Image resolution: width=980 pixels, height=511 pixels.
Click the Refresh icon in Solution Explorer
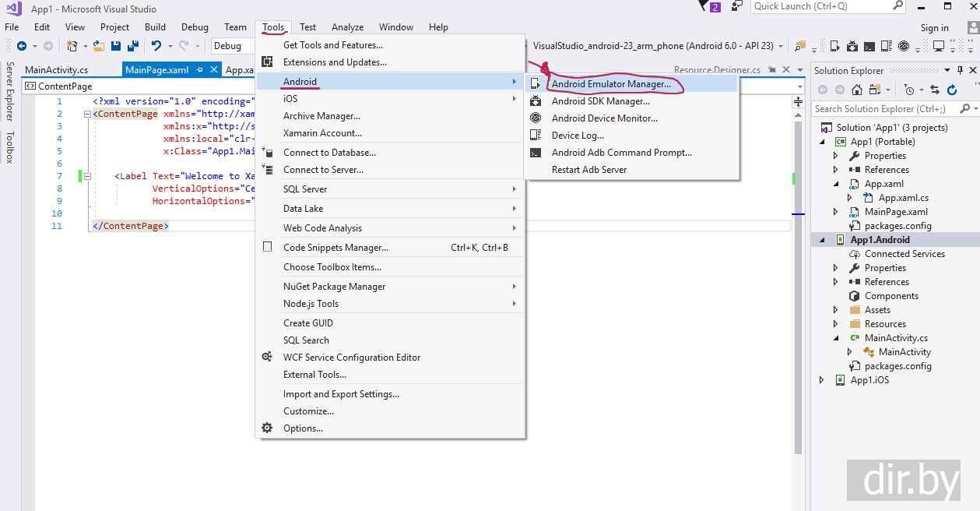(952, 90)
